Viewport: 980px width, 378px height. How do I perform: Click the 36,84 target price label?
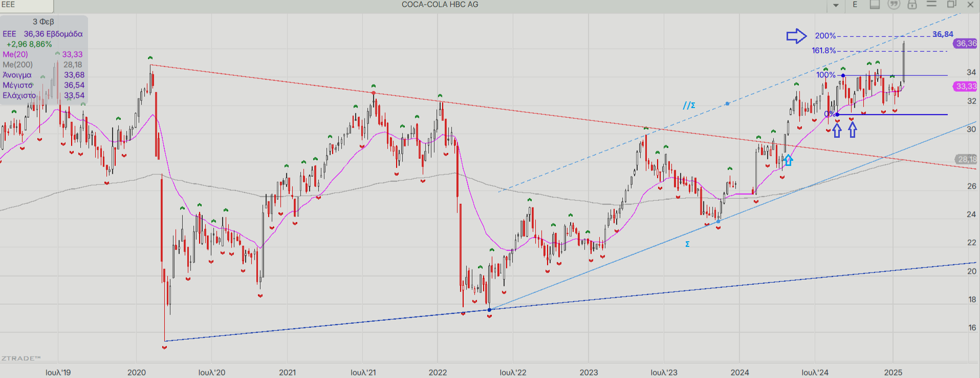coord(943,34)
